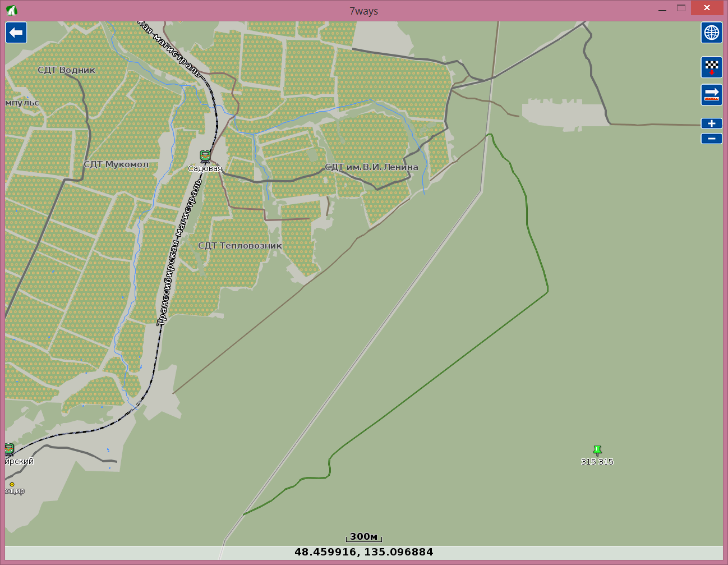Set destination with checkered flag icon
This screenshot has height=565, width=728.
tap(711, 67)
